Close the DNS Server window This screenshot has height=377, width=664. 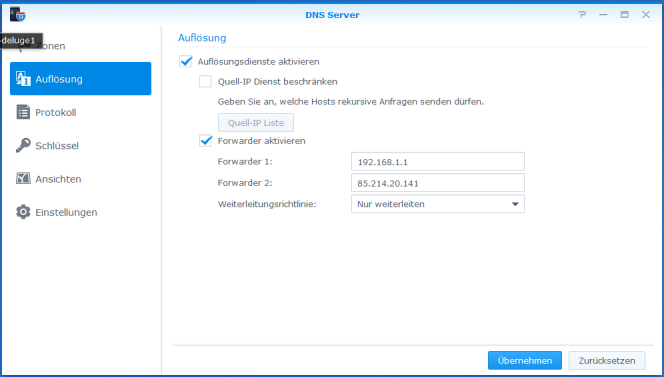tap(646, 14)
